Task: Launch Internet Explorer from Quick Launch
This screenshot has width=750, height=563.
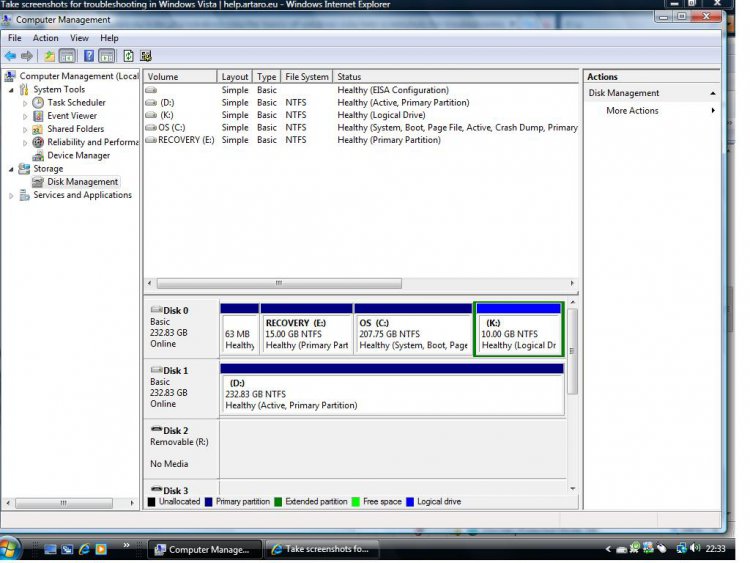Action: pyautogui.click(x=84, y=549)
